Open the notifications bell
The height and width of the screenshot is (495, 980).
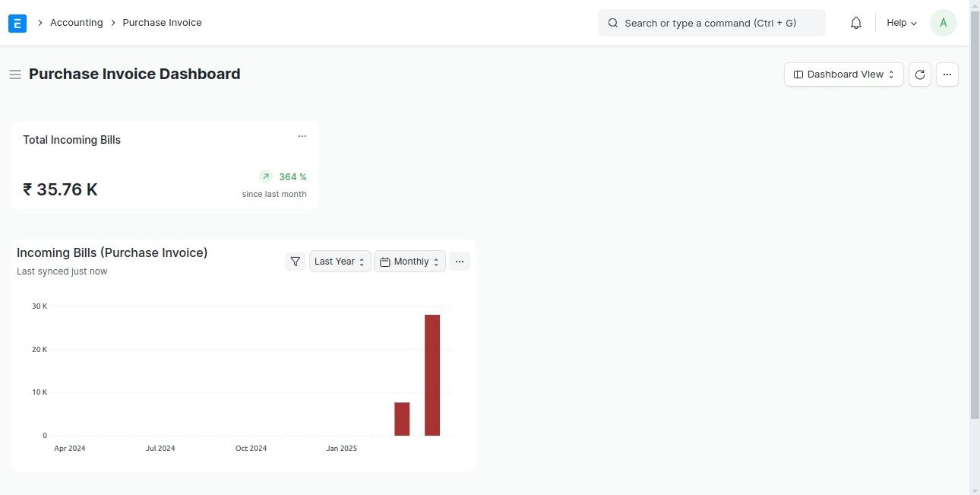[x=855, y=23]
